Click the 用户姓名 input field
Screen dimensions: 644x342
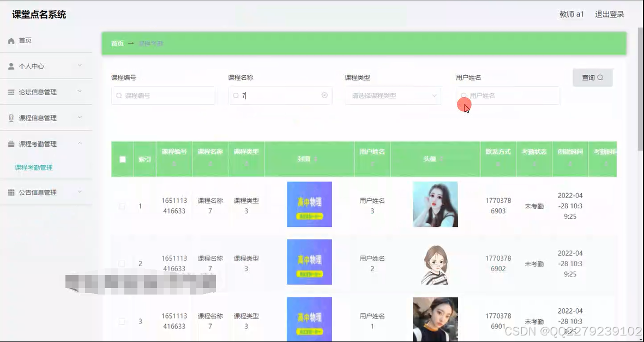[507, 95]
